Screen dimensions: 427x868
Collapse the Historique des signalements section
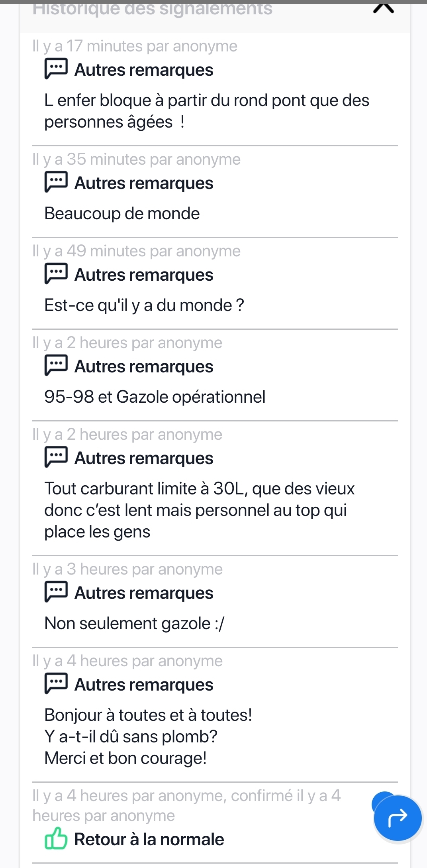[383, 9]
